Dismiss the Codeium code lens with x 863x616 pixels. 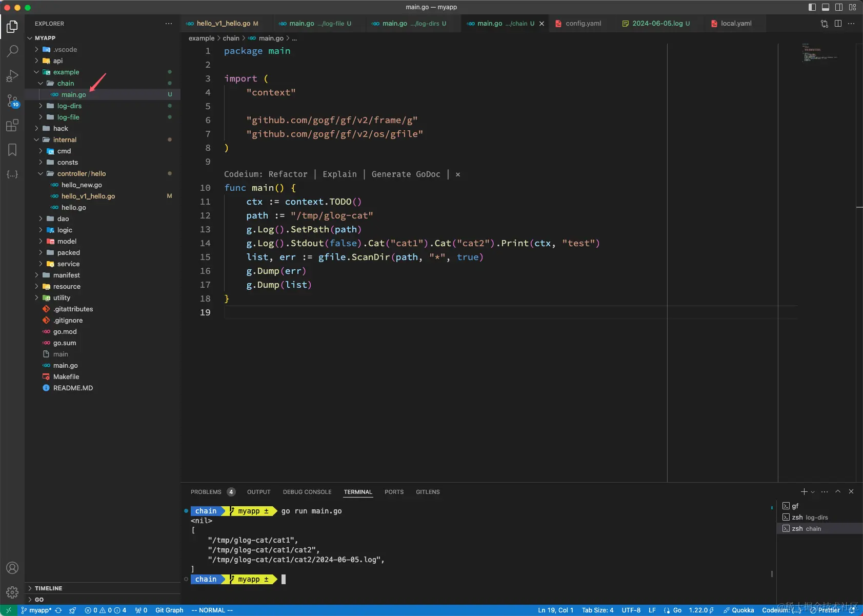click(x=458, y=174)
